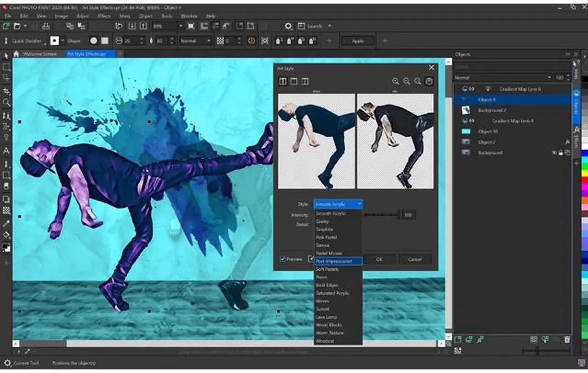
Task: Click the Apply button in property bar
Action: pos(357,41)
